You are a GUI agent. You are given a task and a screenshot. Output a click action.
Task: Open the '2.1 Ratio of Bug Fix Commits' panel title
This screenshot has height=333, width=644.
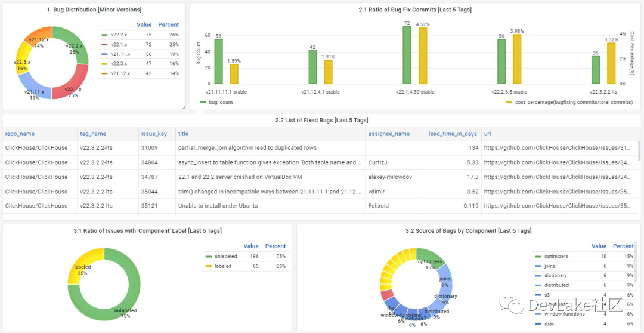tap(415, 9)
